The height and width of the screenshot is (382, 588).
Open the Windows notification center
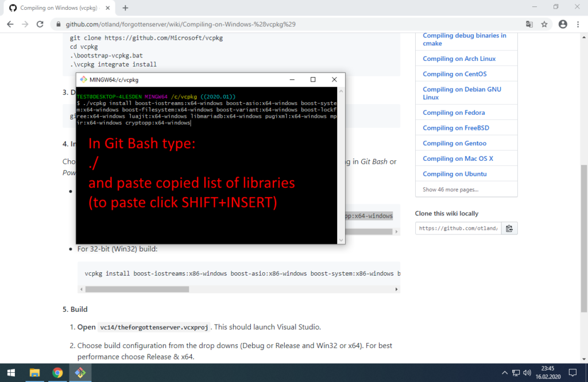coord(572,373)
